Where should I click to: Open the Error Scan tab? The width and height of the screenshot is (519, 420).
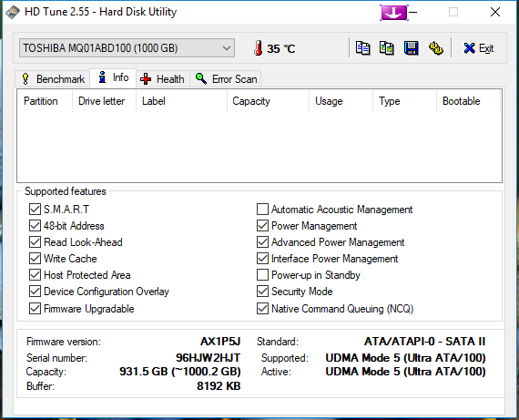226,79
